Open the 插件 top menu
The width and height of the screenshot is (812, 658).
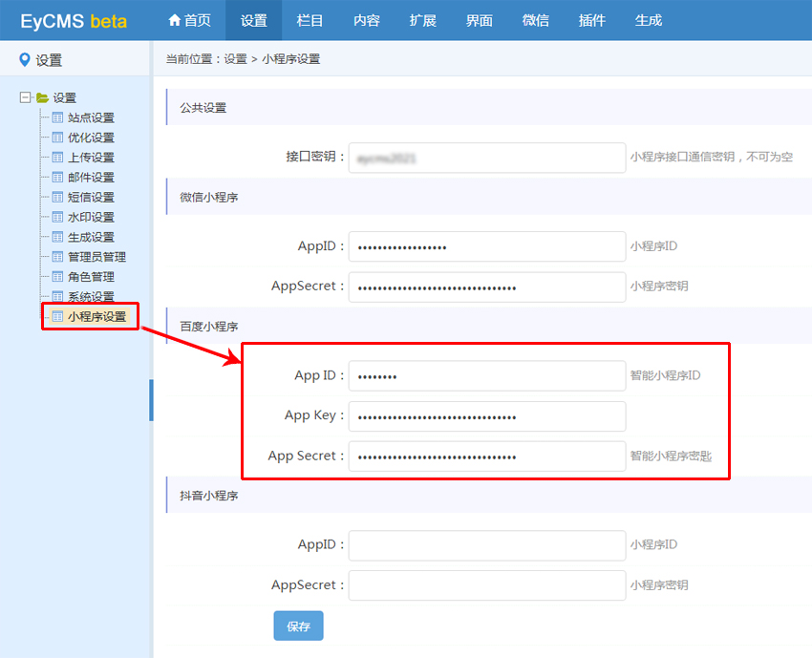coord(592,20)
